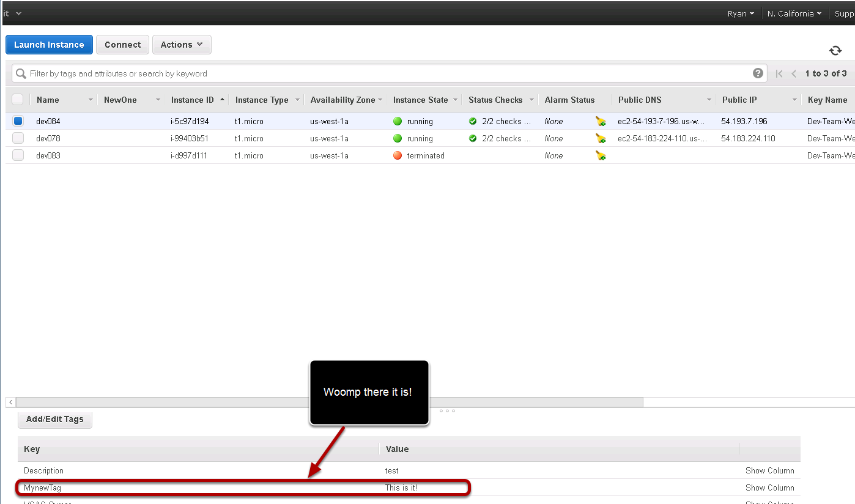
Task: Click the Description tag key cell
Action: [x=43, y=470]
